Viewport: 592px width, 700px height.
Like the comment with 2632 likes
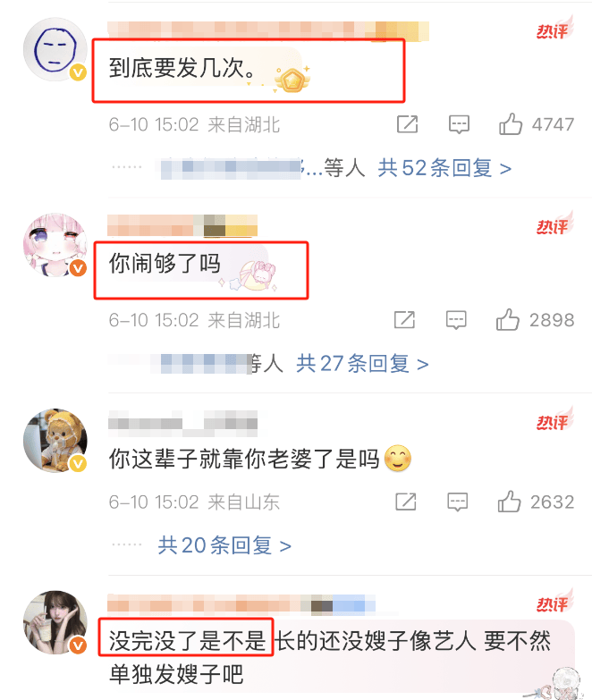(509, 502)
